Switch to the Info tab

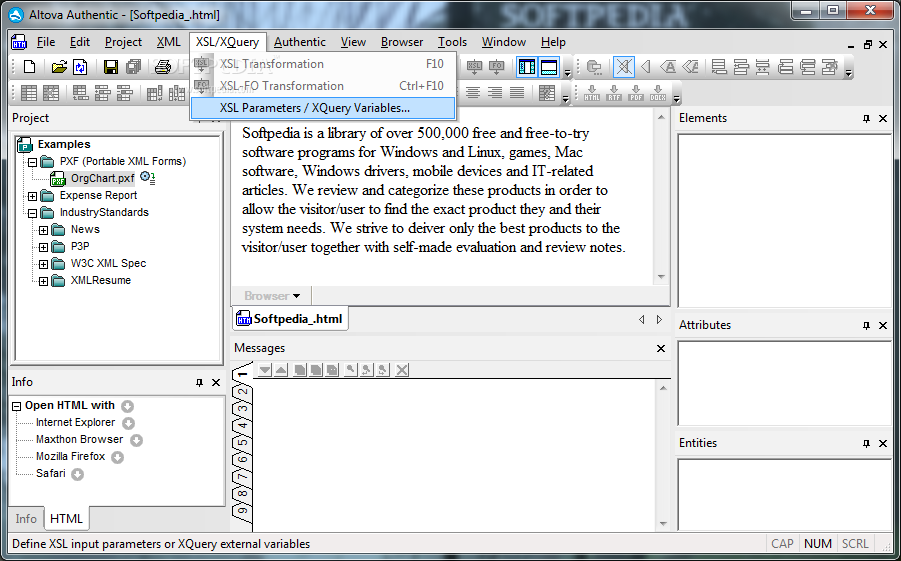(x=26, y=518)
